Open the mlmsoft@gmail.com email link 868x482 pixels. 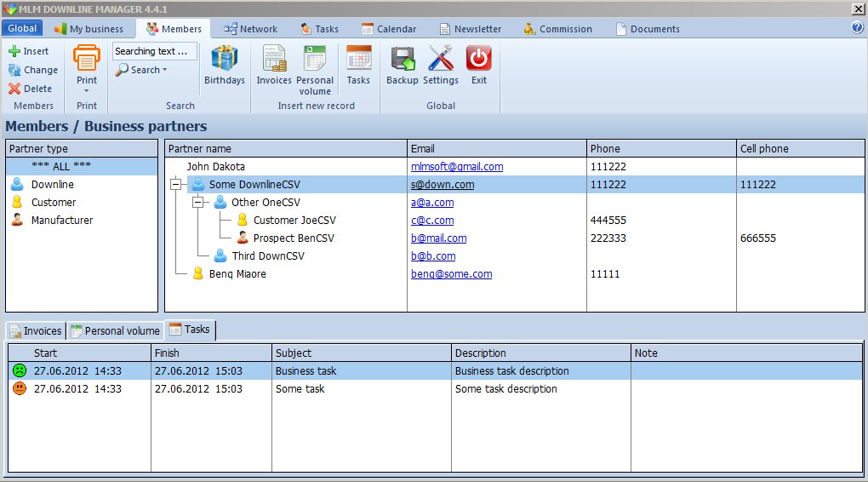pos(457,167)
